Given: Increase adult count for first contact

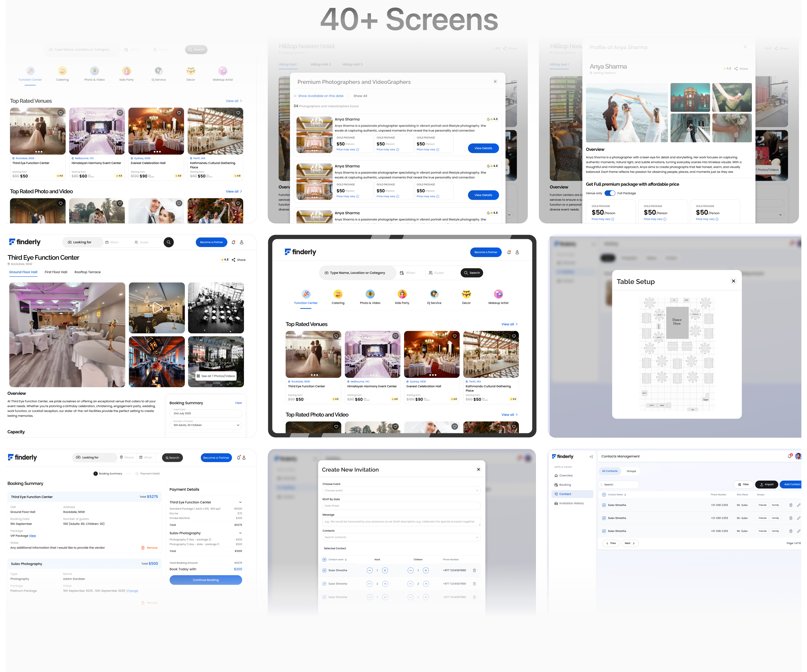Looking at the screenshot, I should point(385,570).
